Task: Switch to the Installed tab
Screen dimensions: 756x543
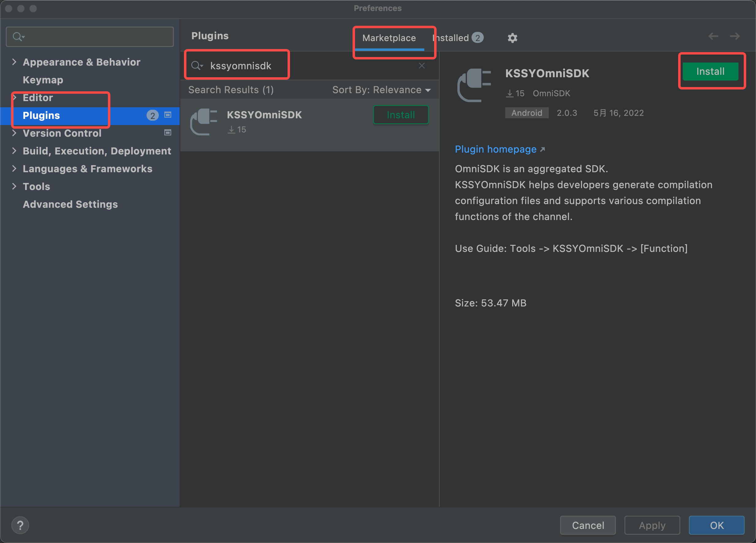Action: (458, 38)
